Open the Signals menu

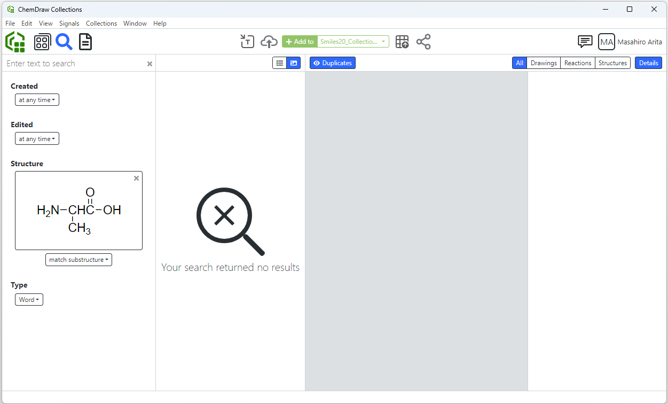click(x=69, y=23)
